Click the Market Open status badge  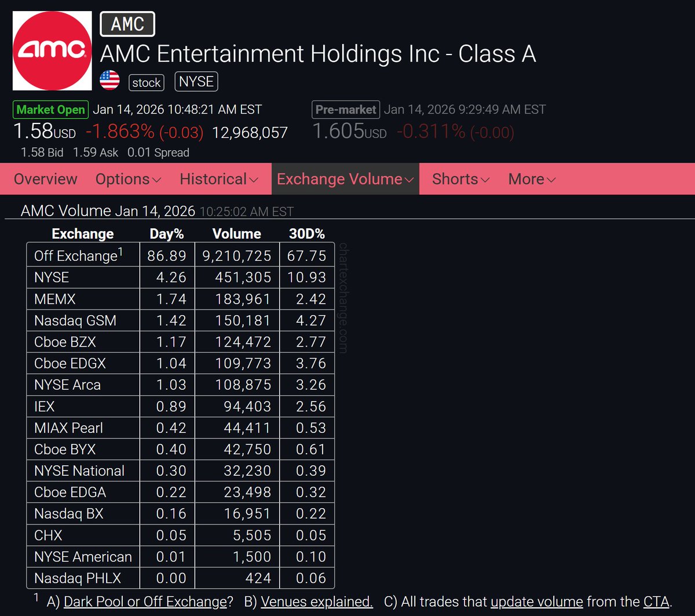pyautogui.click(x=50, y=110)
